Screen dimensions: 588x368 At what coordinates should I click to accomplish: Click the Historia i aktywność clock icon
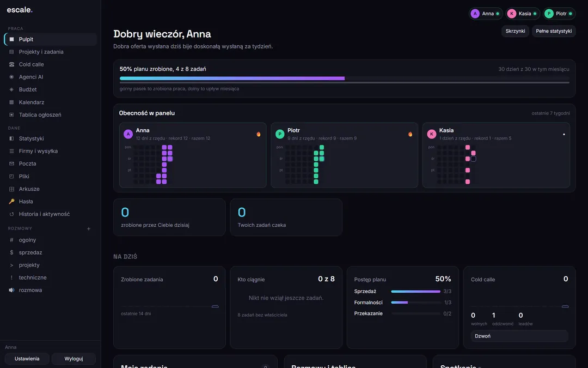click(x=11, y=214)
